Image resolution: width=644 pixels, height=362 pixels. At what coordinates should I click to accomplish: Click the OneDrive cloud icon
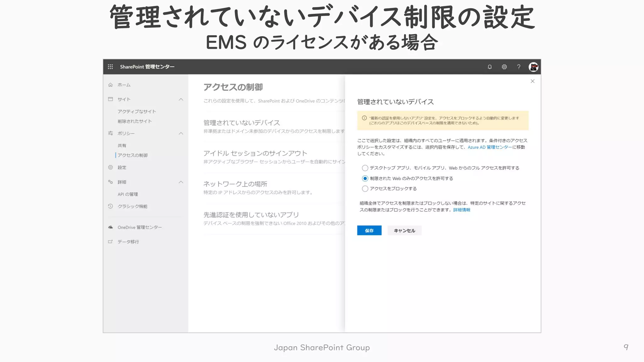[110, 227]
